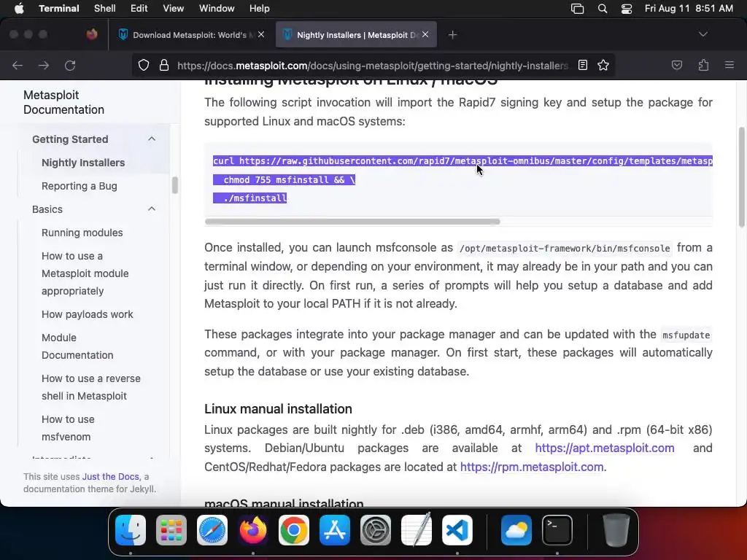
Task: Show site security padlock info
Action: (x=164, y=65)
